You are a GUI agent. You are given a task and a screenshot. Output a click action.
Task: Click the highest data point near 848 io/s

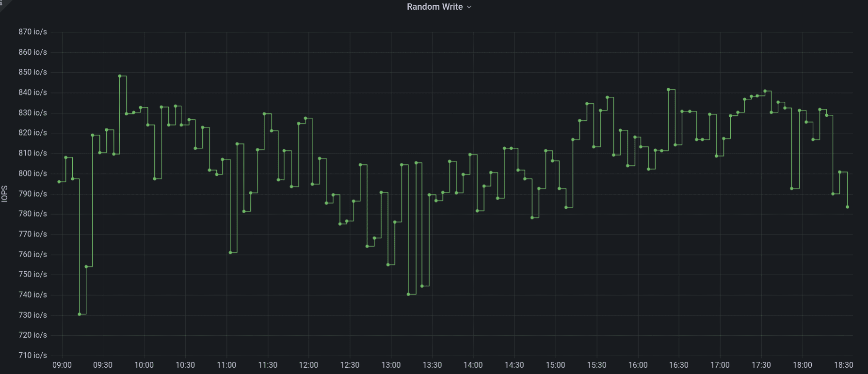pos(120,76)
